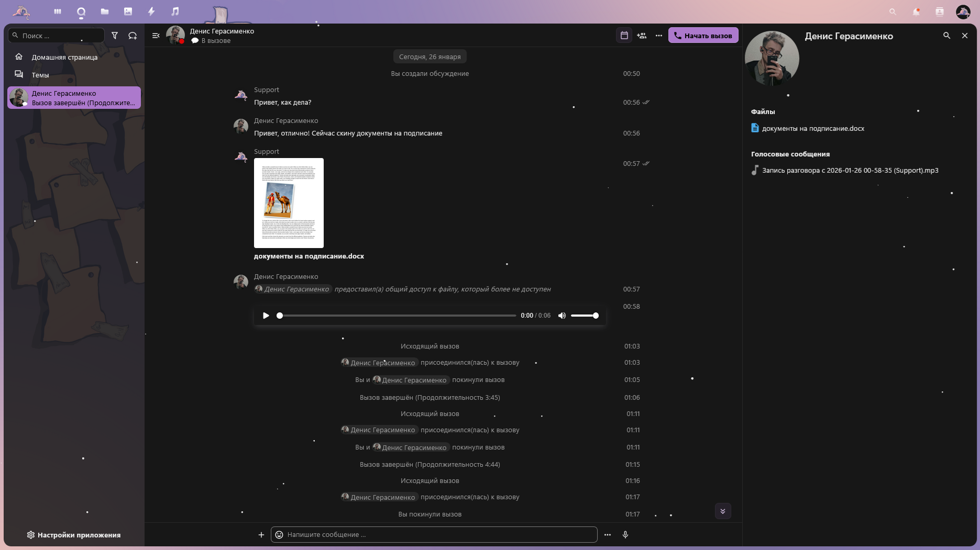The image size is (980, 550).
Task: Open the conversation three-dot menu
Action: click(658, 35)
